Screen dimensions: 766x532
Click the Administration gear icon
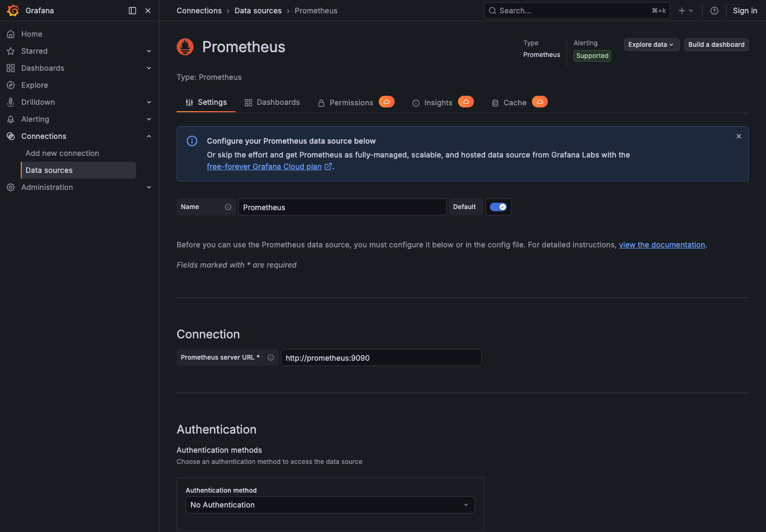[x=11, y=187]
